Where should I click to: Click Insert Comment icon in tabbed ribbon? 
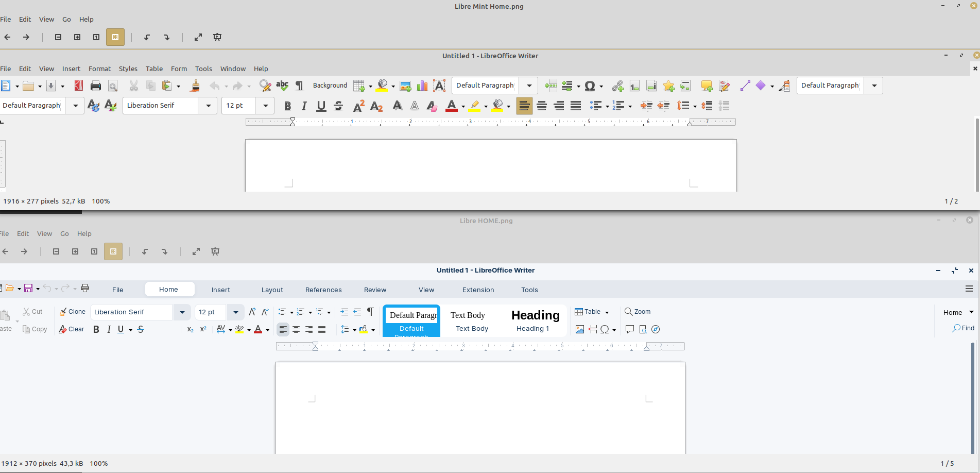[x=629, y=329]
